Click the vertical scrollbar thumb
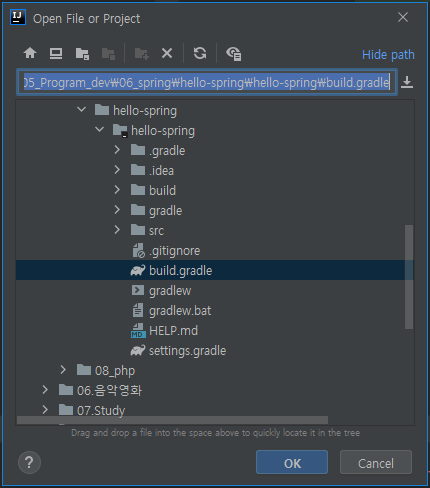430x488 pixels. pyautogui.click(x=409, y=277)
